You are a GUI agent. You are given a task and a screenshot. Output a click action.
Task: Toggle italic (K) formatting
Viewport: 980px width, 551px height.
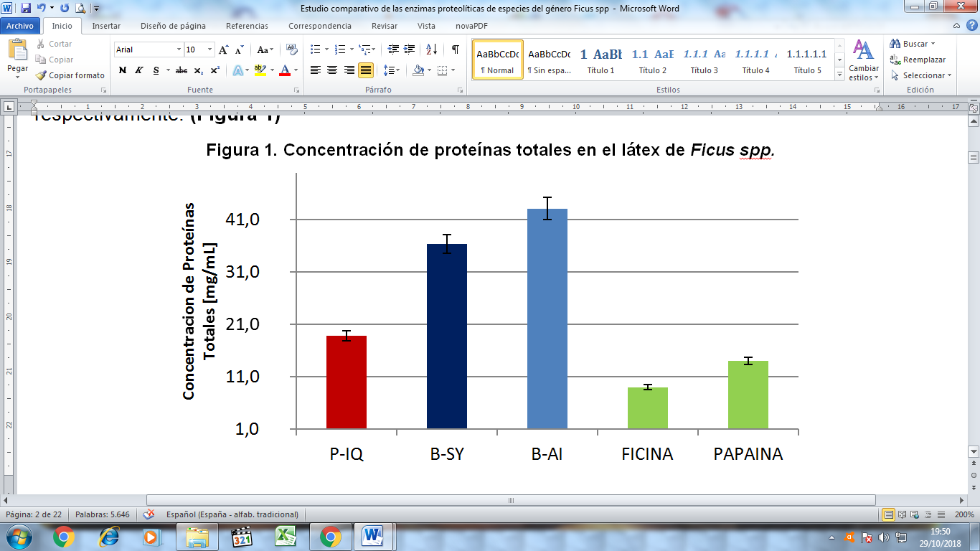tap(139, 70)
